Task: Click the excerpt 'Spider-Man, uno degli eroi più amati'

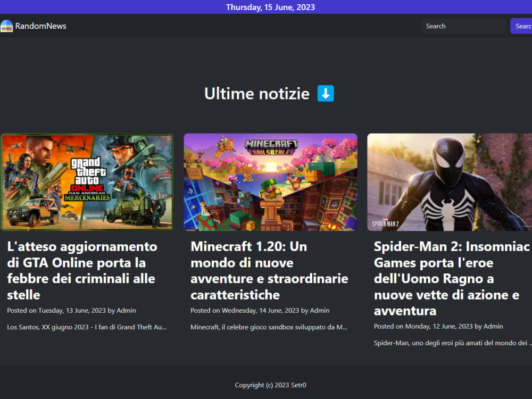Action: point(453,343)
